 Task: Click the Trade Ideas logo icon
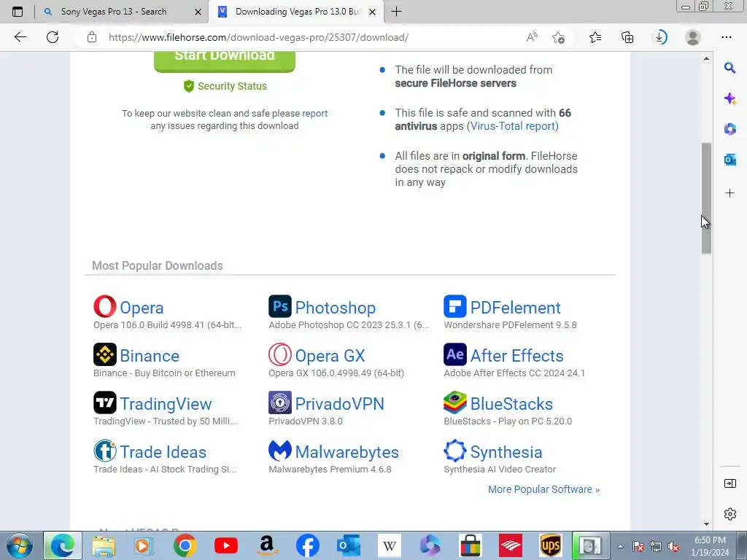[x=105, y=451]
